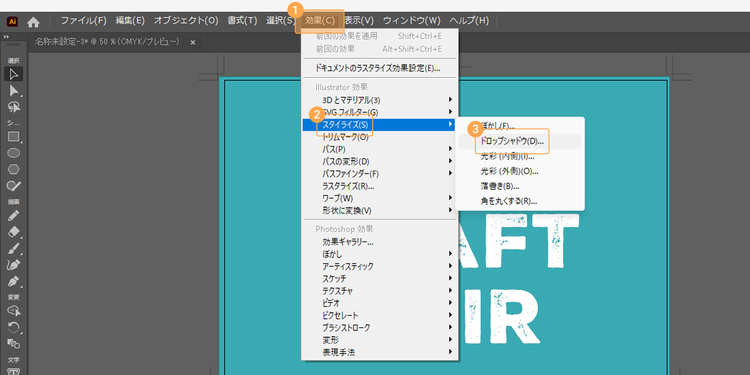The height and width of the screenshot is (375, 750).
Task: Choose ぼかし(F)... in Stylize submenu
Action: coord(520,126)
